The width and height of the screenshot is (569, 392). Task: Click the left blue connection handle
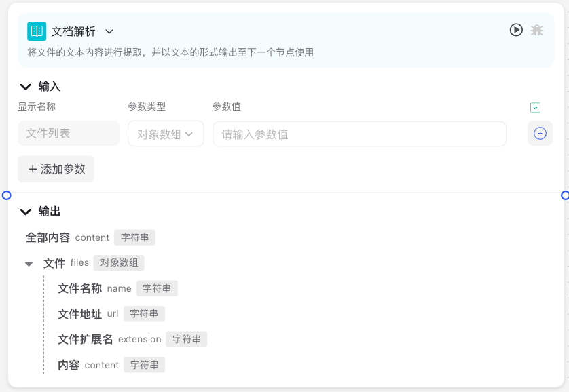(7, 195)
